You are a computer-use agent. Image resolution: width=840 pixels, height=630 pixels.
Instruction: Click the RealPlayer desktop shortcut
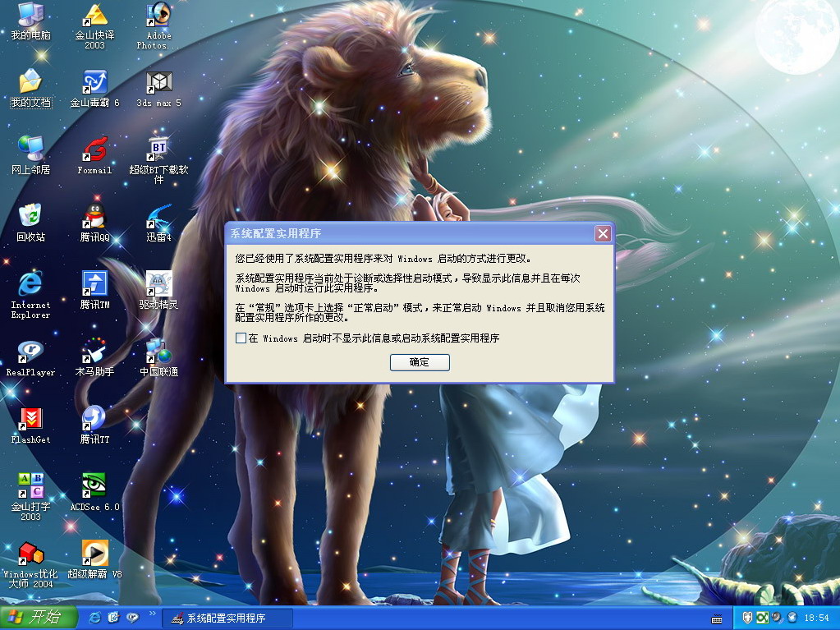30,358
